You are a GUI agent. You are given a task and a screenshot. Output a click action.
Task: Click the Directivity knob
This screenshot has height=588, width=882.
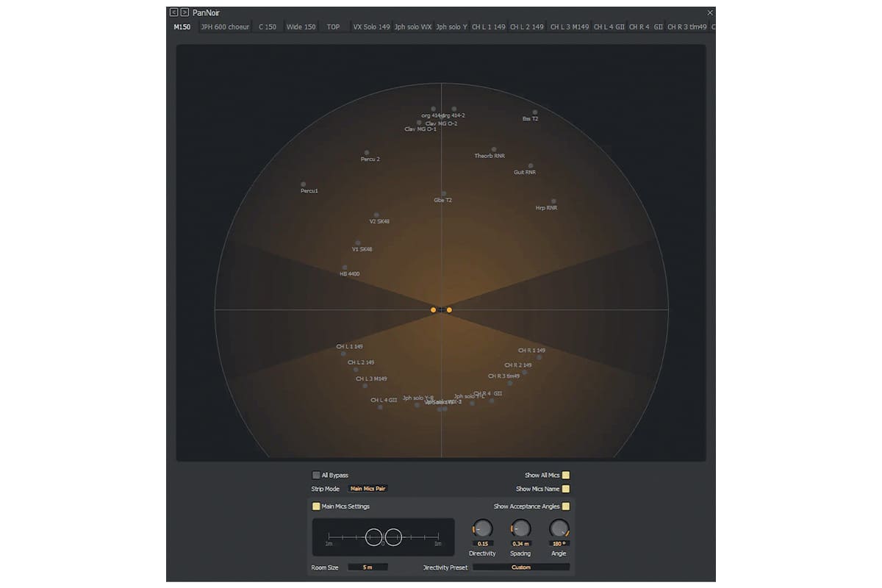pyautogui.click(x=483, y=528)
